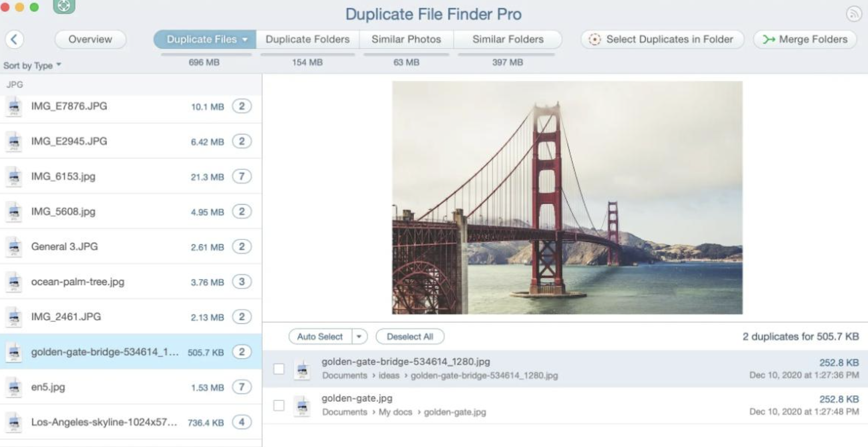Check the golden-gate.jpg checkbox
Screen dimensions: 868x447
[x=279, y=405]
